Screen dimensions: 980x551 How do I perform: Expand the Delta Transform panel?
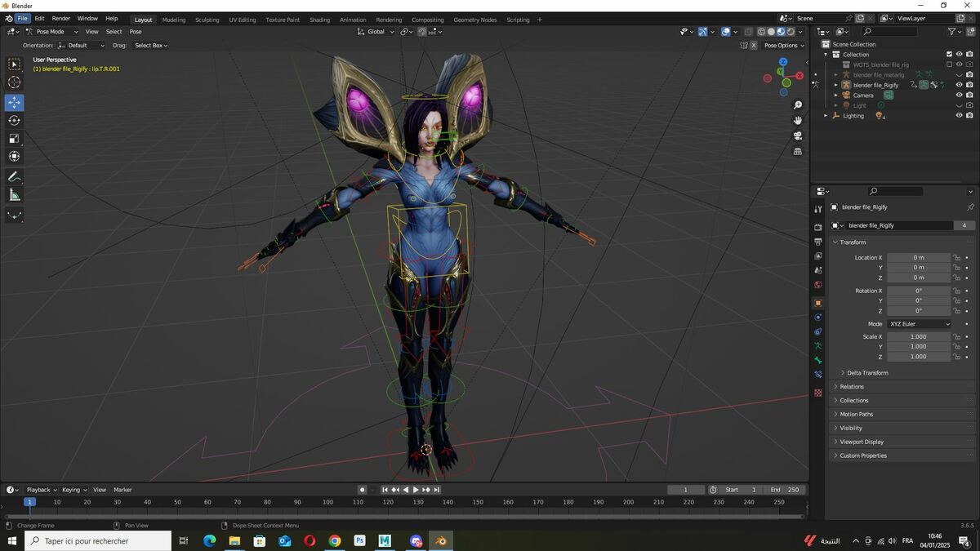coord(867,373)
